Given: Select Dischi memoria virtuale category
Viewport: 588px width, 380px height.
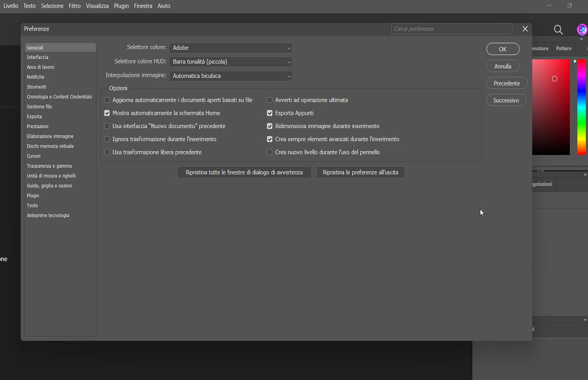Looking at the screenshot, I should [x=60, y=146].
